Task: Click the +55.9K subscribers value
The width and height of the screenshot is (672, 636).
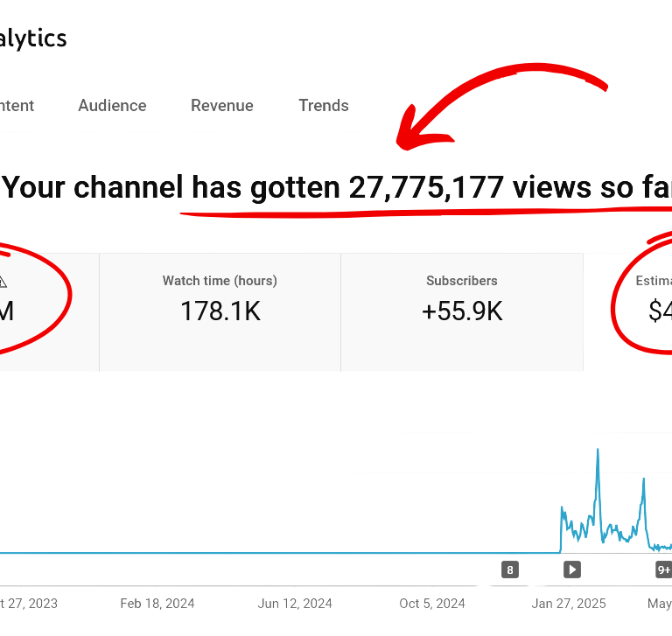Action: tap(462, 311)
